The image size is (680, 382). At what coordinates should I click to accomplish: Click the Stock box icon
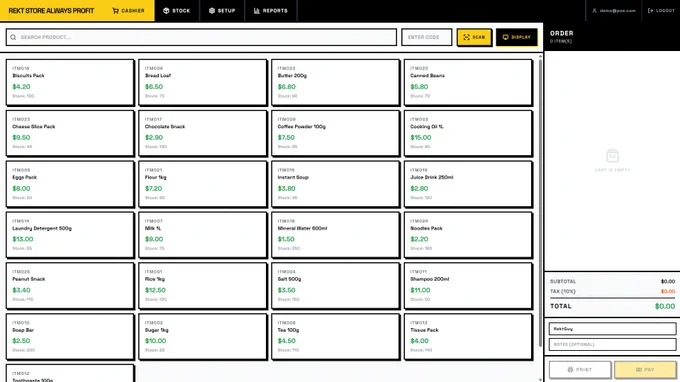point(166,11)
